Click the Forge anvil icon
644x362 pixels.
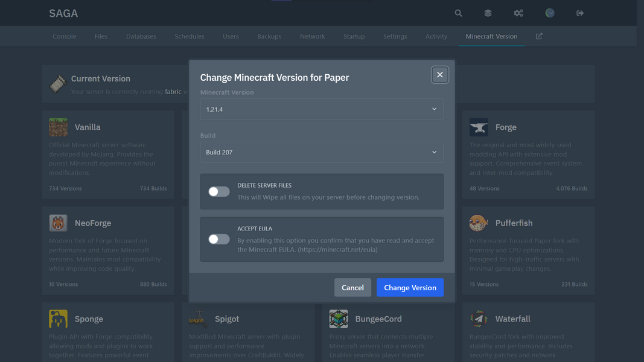point(479,127)
